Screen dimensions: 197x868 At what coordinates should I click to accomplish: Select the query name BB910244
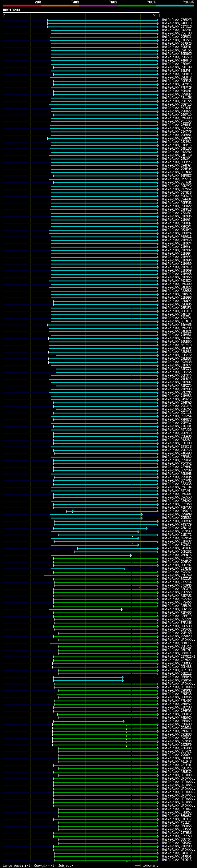[11, 10]
